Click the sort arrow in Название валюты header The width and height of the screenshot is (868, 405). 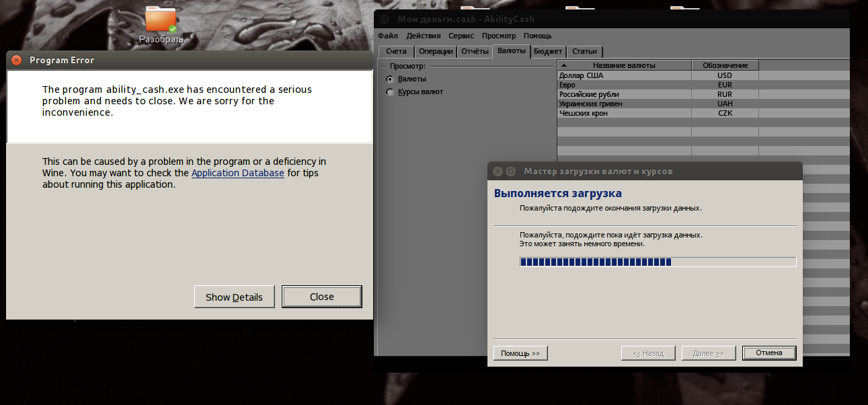click(x=564, y=65)
